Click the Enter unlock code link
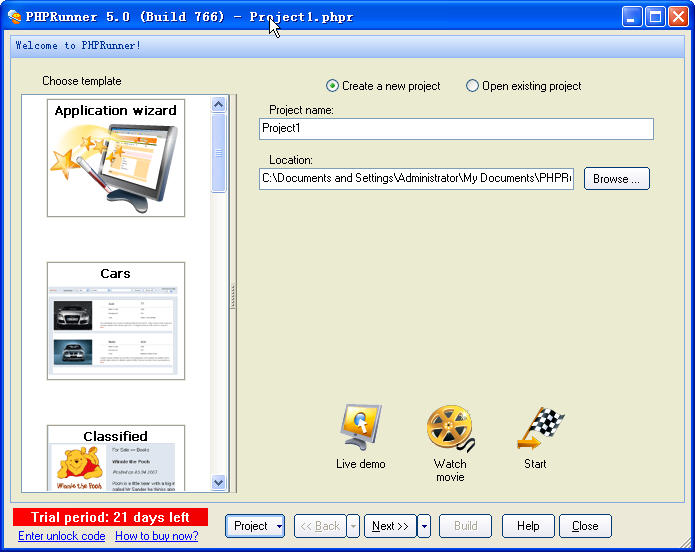695x552 pixels. (x=61, y=537)
